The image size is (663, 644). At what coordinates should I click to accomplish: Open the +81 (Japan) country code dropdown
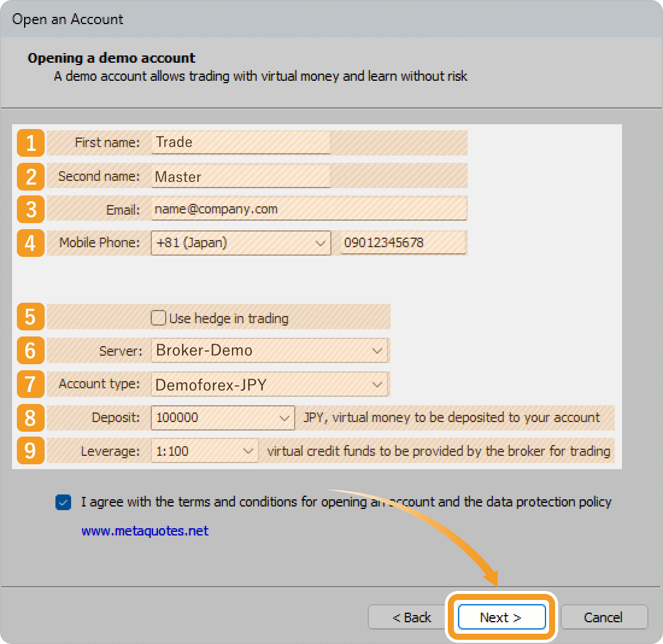click(240, 243)
